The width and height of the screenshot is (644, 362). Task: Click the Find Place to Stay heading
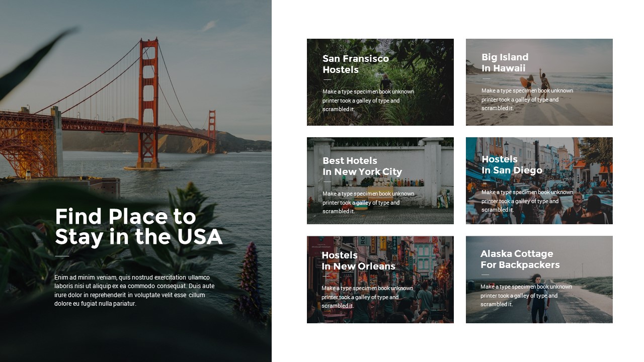point(139,226)
